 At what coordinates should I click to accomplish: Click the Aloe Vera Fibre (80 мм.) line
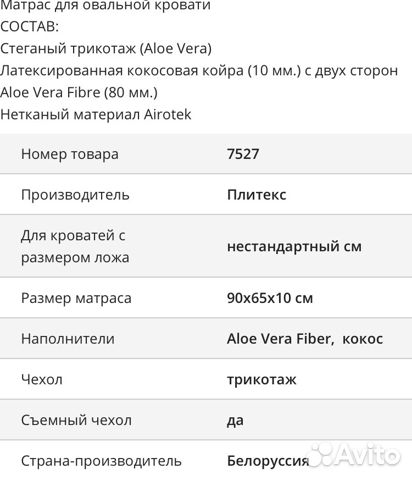[x=79, y=92]
